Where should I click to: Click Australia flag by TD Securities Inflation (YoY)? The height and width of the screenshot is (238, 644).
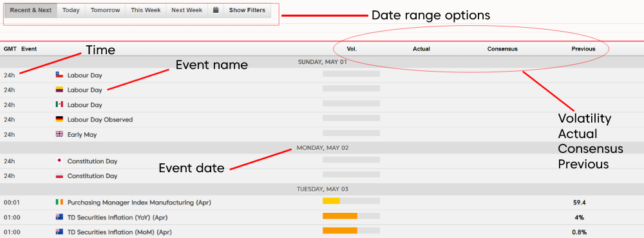59,217
